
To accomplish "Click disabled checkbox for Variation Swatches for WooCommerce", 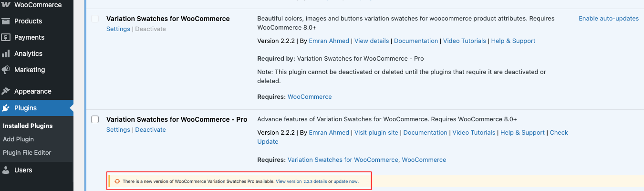I will [95, 19].
